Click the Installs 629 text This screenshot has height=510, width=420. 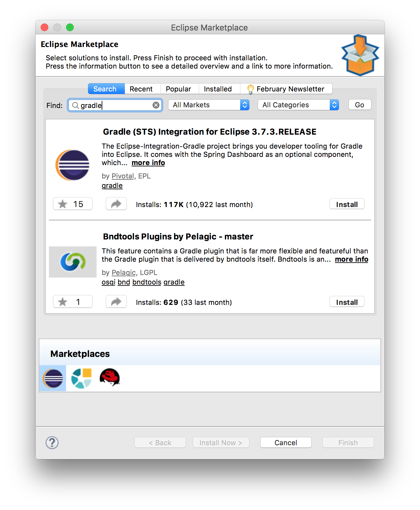click(x=184, y=303)
